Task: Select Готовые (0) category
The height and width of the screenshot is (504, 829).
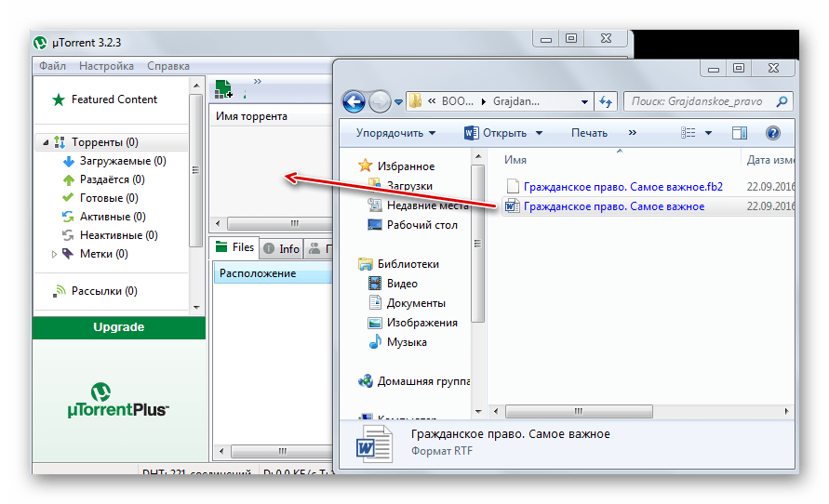Action: 100,197
